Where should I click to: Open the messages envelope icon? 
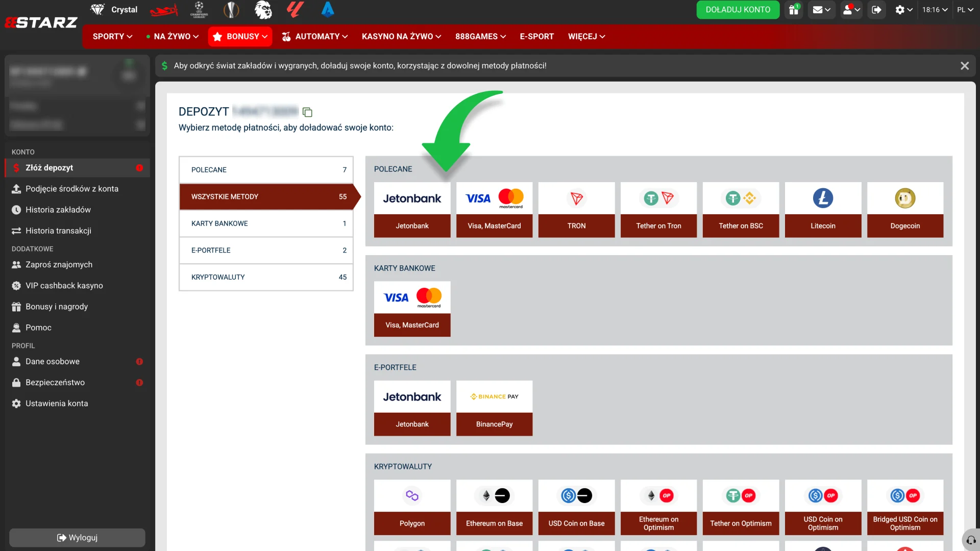point(822,10)
